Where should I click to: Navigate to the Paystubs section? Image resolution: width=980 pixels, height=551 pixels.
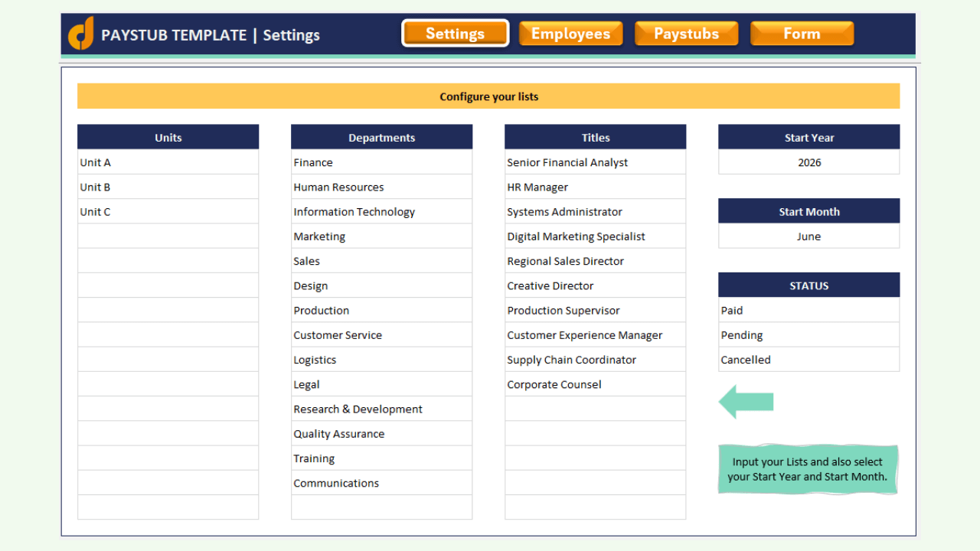[x=686, y=33]
